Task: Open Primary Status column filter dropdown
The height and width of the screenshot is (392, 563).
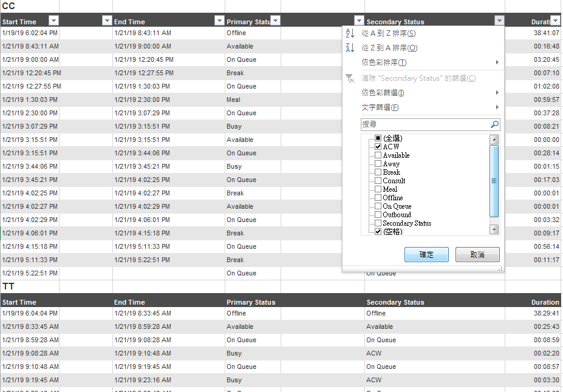Action: (x=275, y=21)
